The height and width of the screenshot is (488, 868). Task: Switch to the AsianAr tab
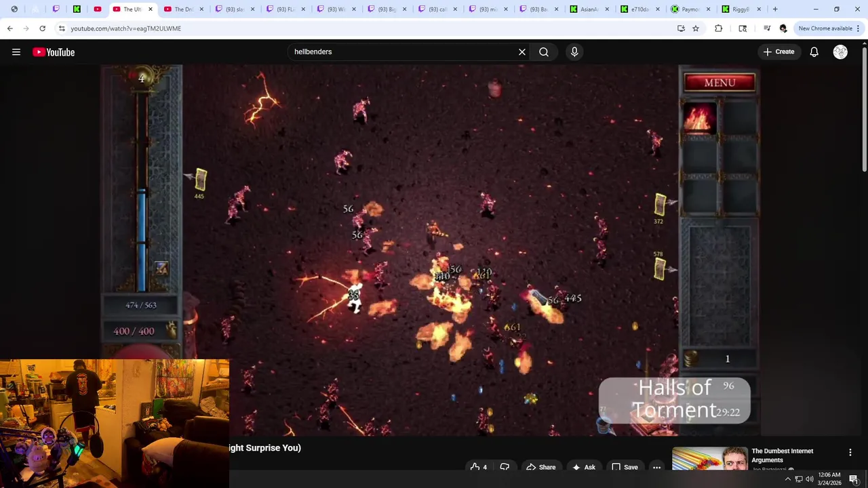tap(589, 9)
